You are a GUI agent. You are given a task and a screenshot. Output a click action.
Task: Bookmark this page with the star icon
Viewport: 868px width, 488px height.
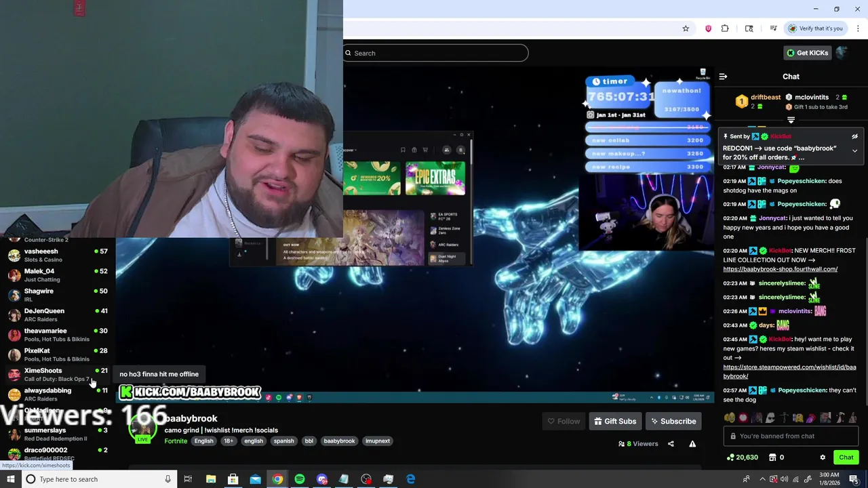click(x=686, y=28)
